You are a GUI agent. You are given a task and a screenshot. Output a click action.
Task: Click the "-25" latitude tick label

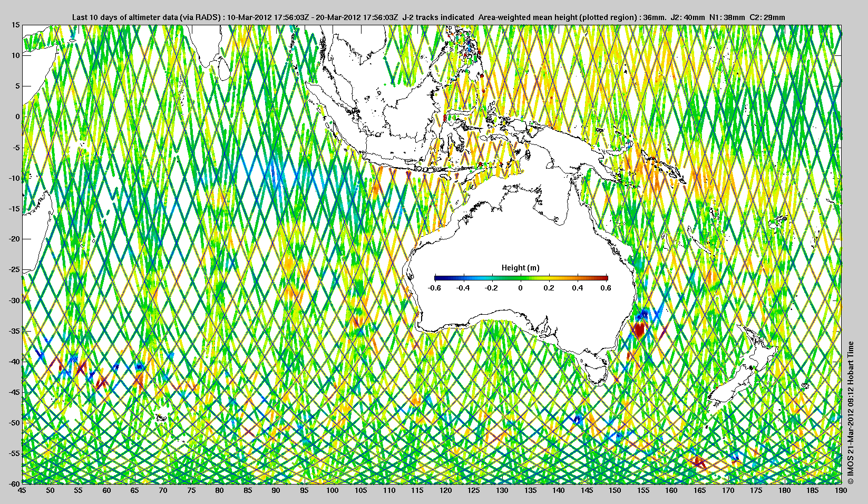(14, 270)
